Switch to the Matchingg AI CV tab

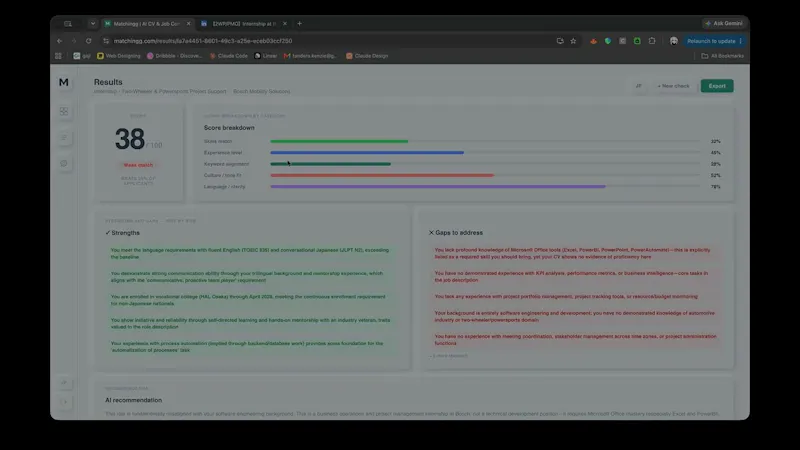[146, 23]
